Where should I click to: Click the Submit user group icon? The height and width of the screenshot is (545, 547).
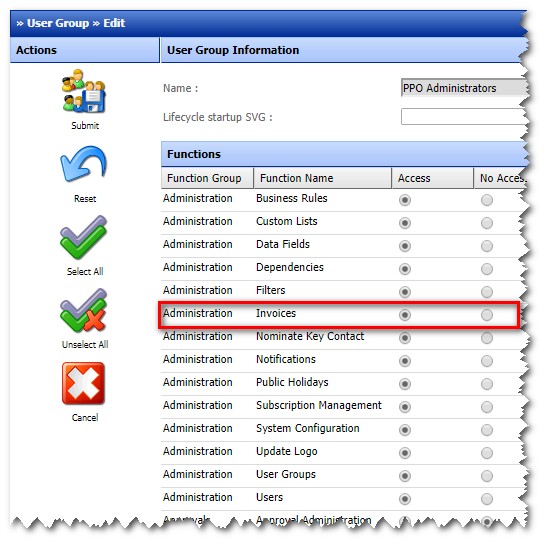(84, 91)
